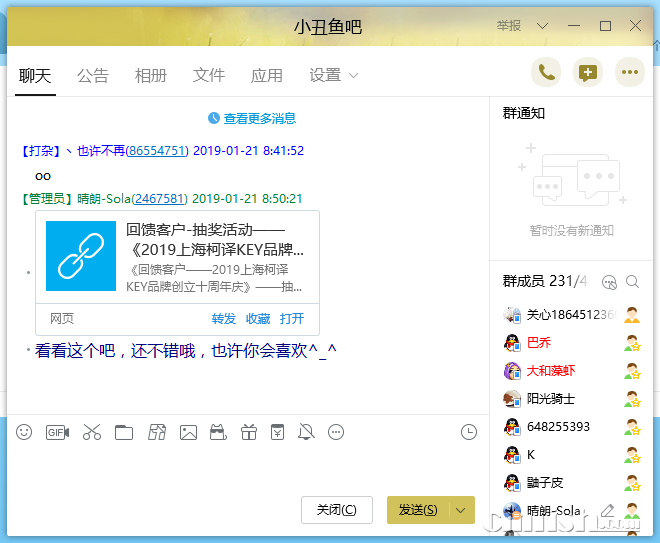Edit group card pencil icon beside 晴朗-Sola
This screenshot has height=543, width=660.
(x=607, y=511)
